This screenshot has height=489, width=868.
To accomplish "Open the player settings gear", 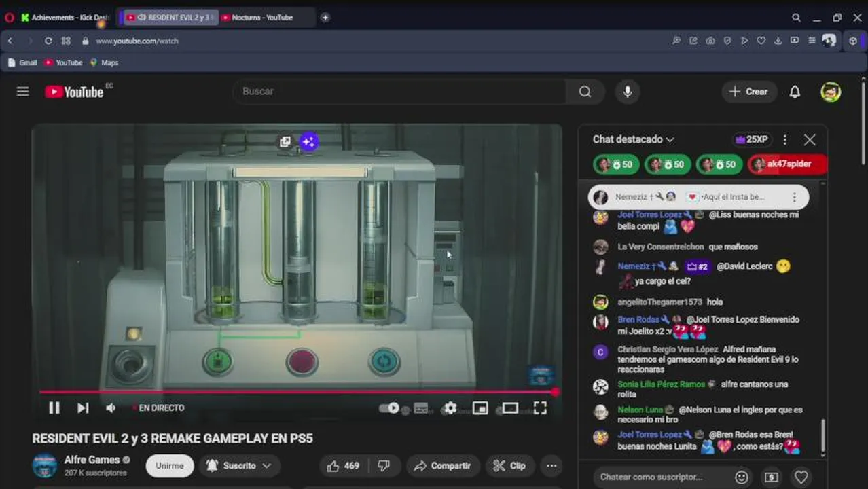I will click(x=450, y=408).
